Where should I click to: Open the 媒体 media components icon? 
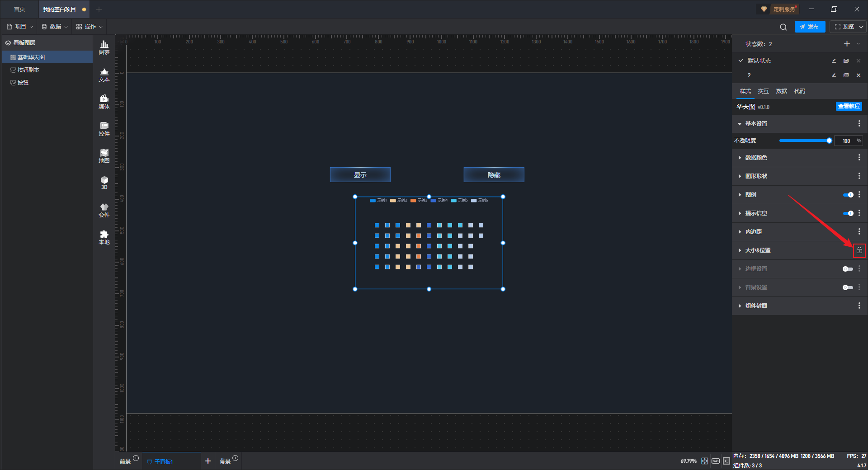coord(104,102)
